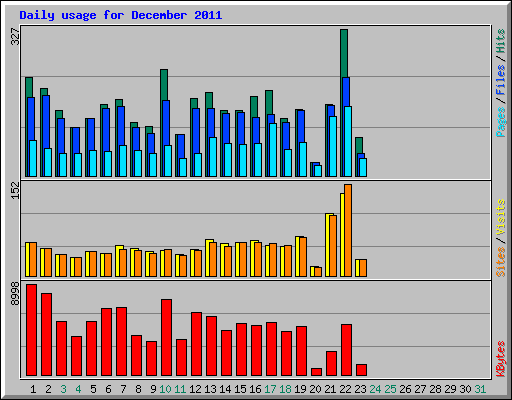Click day '5' on the x-axis
Viewport: 512px width, 400px height.
tap(93, 389)
